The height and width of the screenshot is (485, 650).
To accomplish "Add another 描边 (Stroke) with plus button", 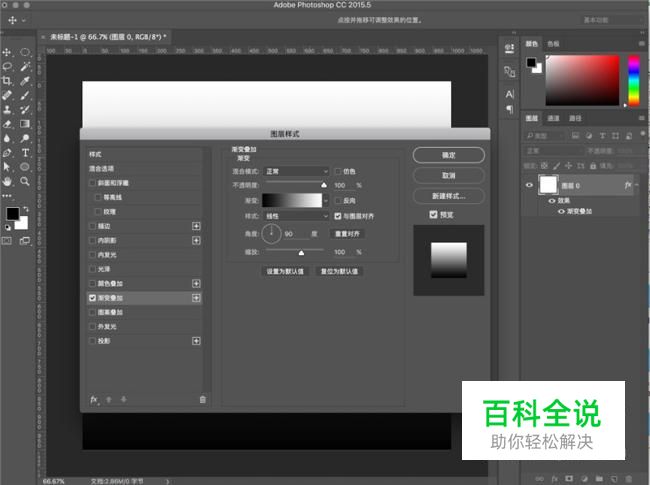I will click(196, 226).
